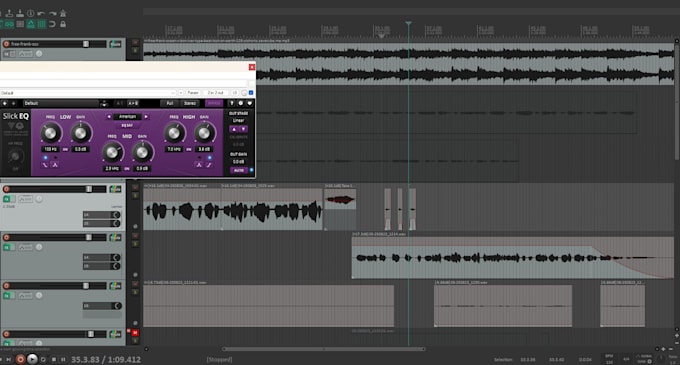The height and width of the screenshot is (365, 680).
Task: Click the out gain value 0.0 dB
Action: (x=239, y=162)
